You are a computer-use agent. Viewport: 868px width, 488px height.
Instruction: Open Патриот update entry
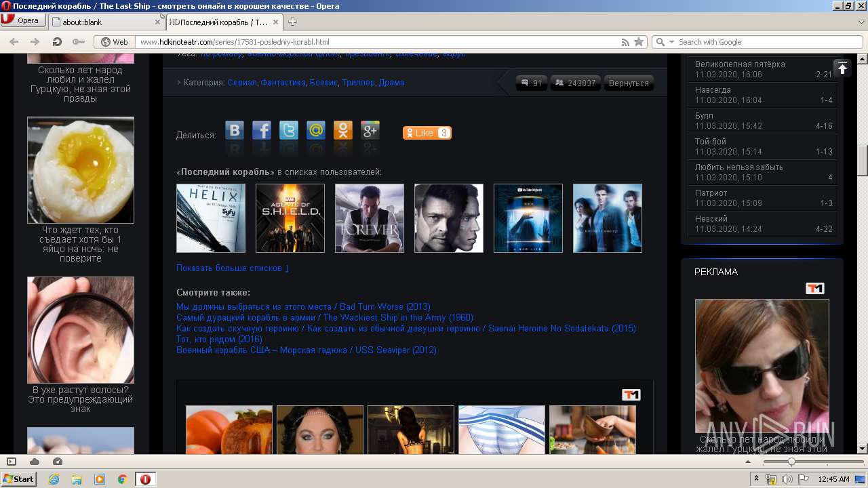(x=764, y=198)
